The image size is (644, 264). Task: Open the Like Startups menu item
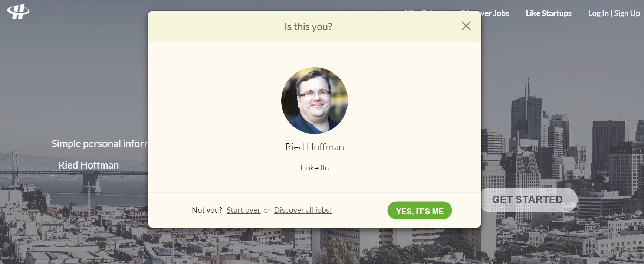pyautogui.click(x=548, y=13)
